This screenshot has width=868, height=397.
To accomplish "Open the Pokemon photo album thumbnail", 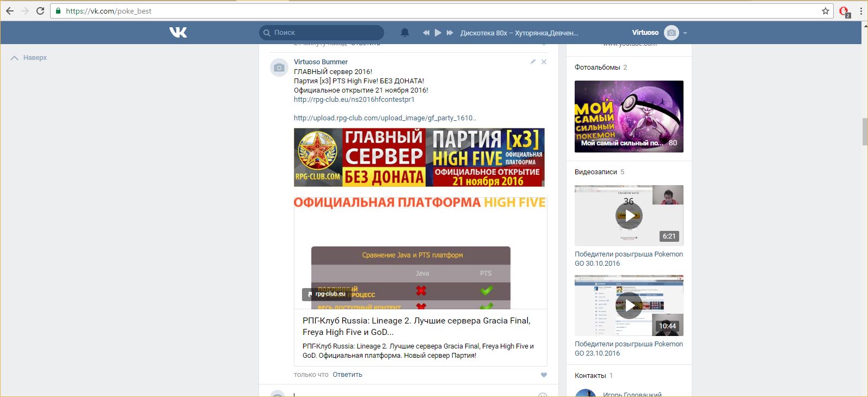I will [629, 116].
